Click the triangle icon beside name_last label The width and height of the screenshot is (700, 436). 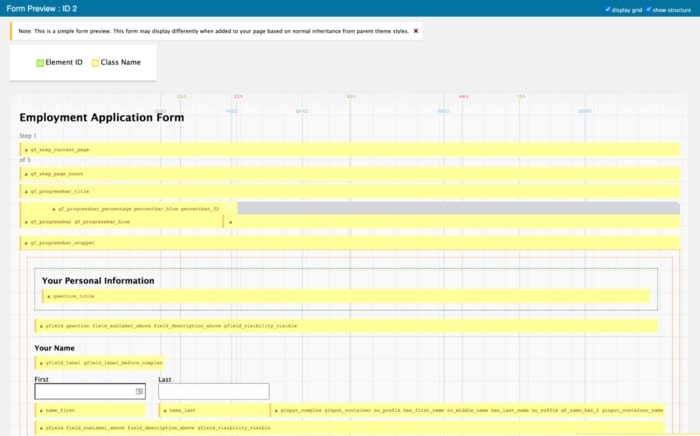click(165, 411)
